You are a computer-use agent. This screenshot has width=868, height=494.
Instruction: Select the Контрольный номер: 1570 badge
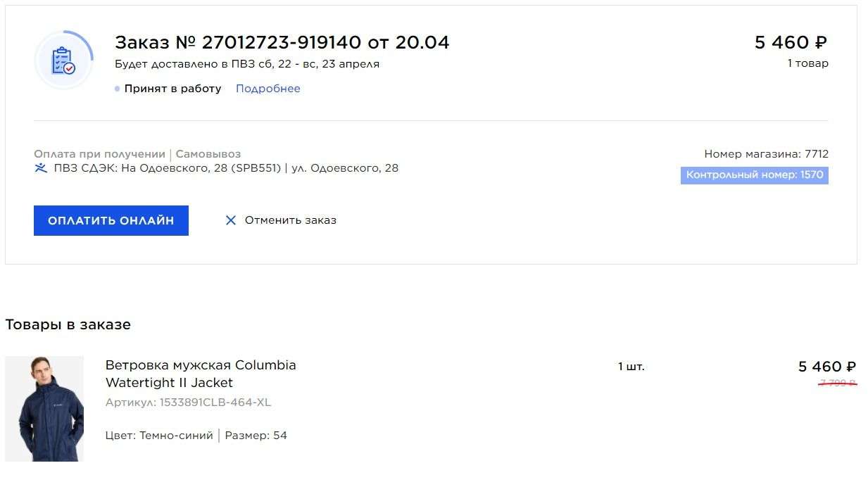click(754, 175)
